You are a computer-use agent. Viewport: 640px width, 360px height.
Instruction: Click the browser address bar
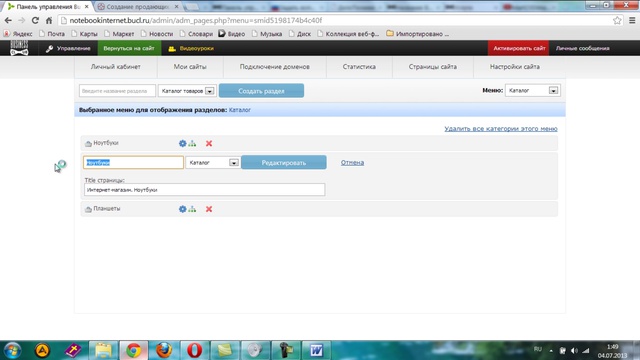coord(335,20)
